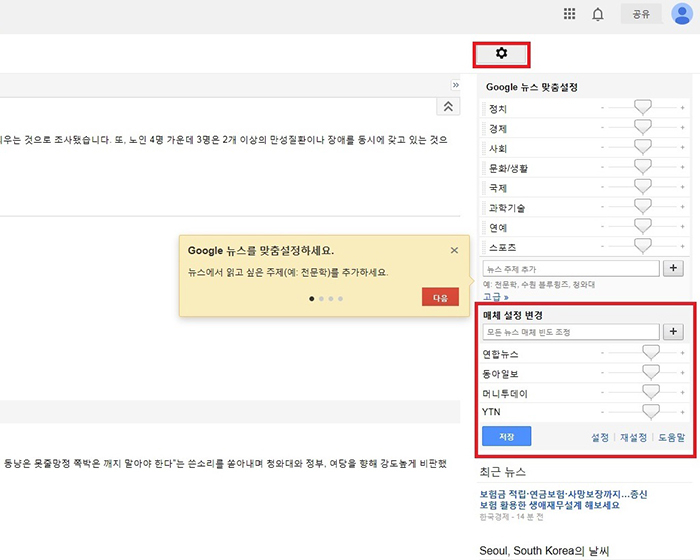Open the gear settings button
The image size is (700, 560).
[502, 53]
